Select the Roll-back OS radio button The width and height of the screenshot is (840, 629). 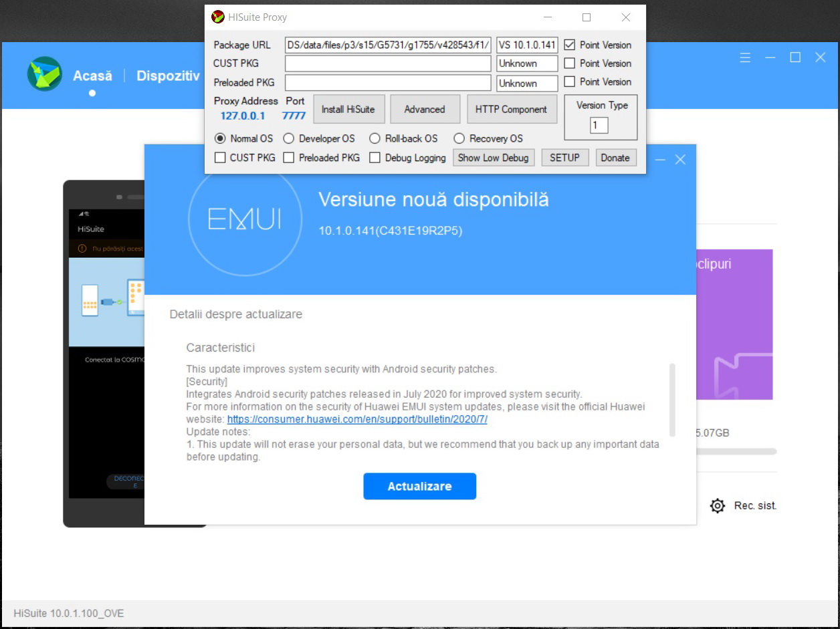pos(375,138)
